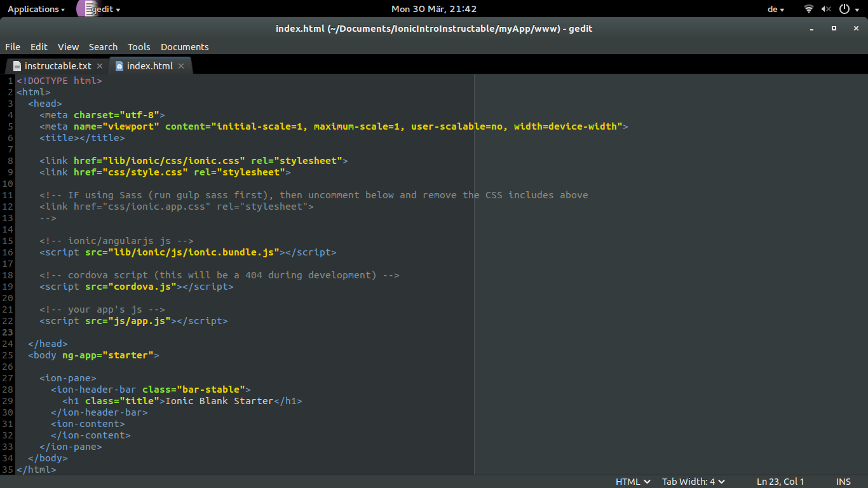Click the empty title tag line

82,138
